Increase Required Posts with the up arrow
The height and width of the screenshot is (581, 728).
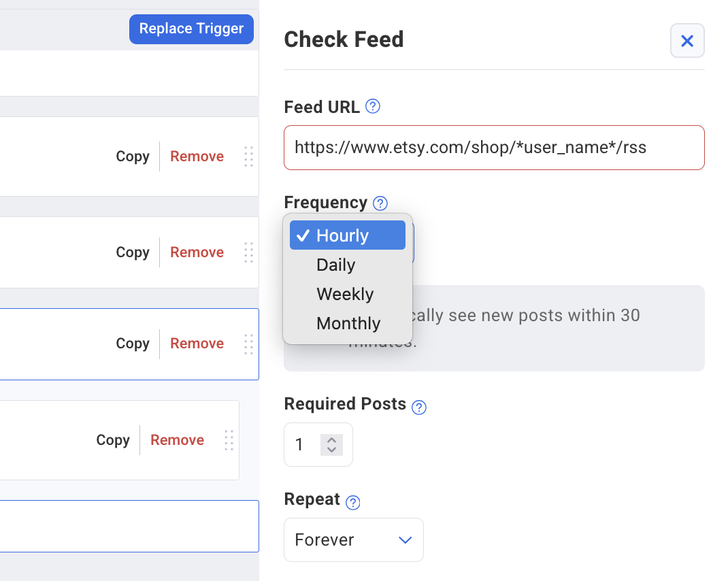(x=331, y=439)
